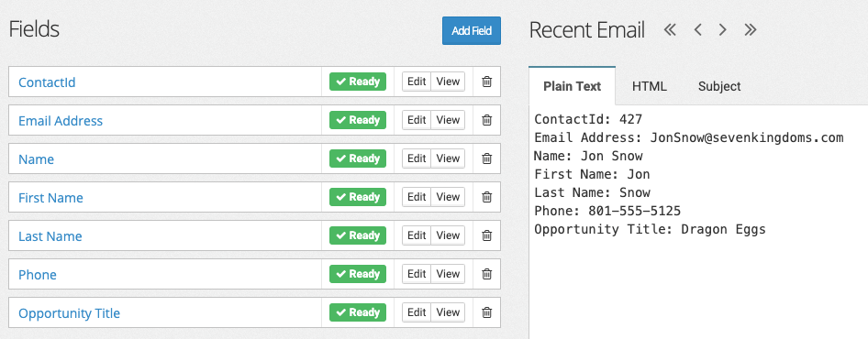
Task: View the Last Name field
Action: 448,235
